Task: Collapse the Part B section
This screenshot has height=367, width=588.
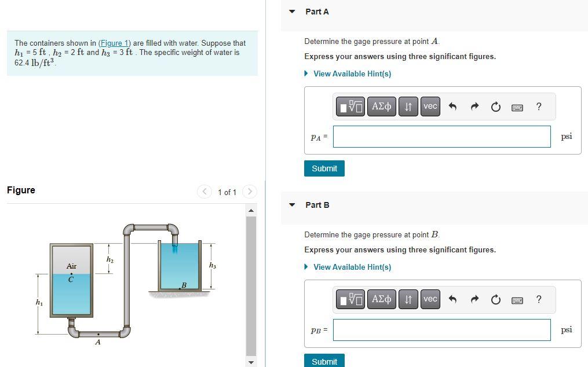Action: coord(292,205)
